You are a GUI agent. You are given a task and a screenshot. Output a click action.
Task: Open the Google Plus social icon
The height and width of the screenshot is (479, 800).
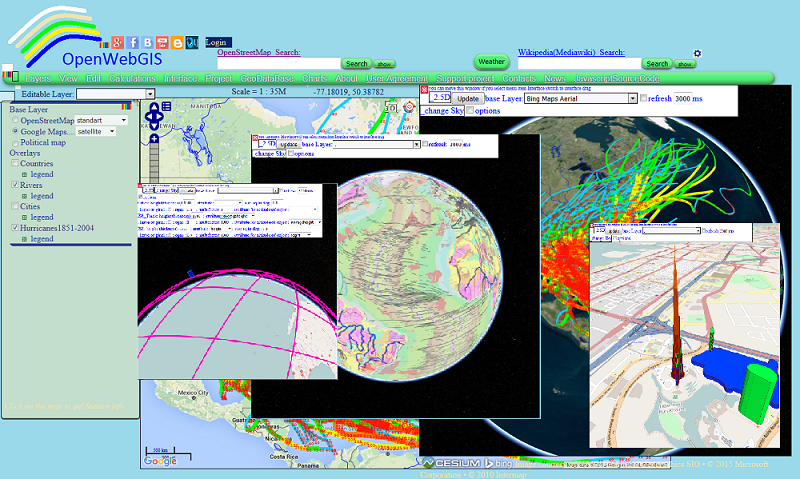(117, 42)
